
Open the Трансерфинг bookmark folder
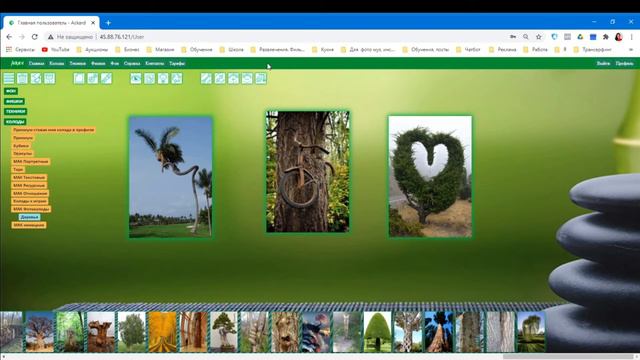coord(593,49)
